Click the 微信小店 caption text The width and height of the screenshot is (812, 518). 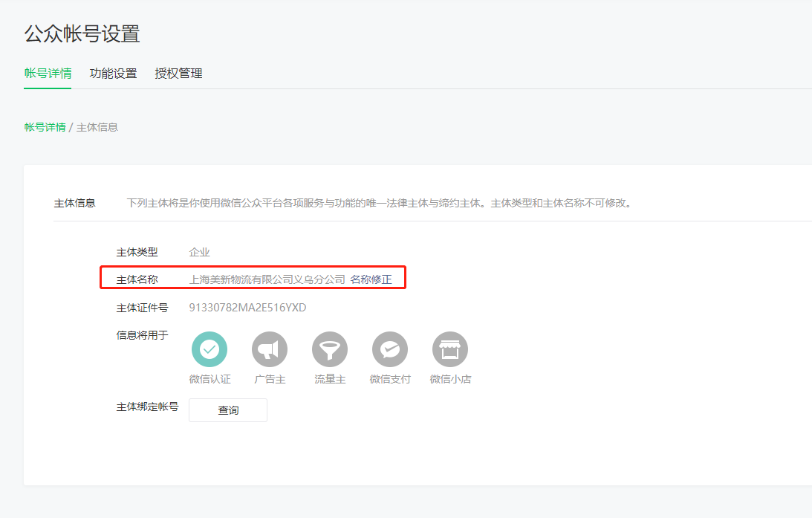[450, 379]
